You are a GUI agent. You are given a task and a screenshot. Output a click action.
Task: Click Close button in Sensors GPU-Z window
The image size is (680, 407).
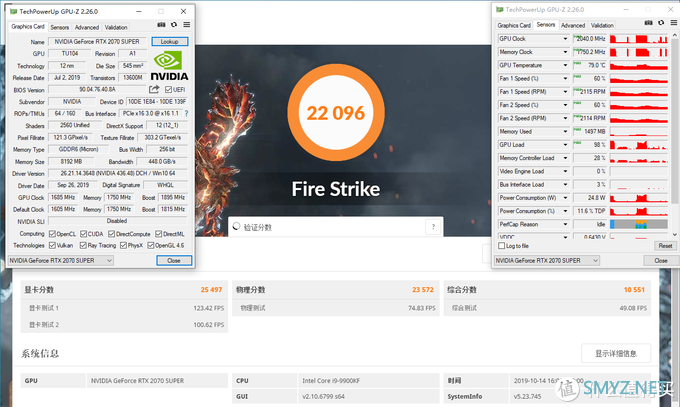[660, 260]
